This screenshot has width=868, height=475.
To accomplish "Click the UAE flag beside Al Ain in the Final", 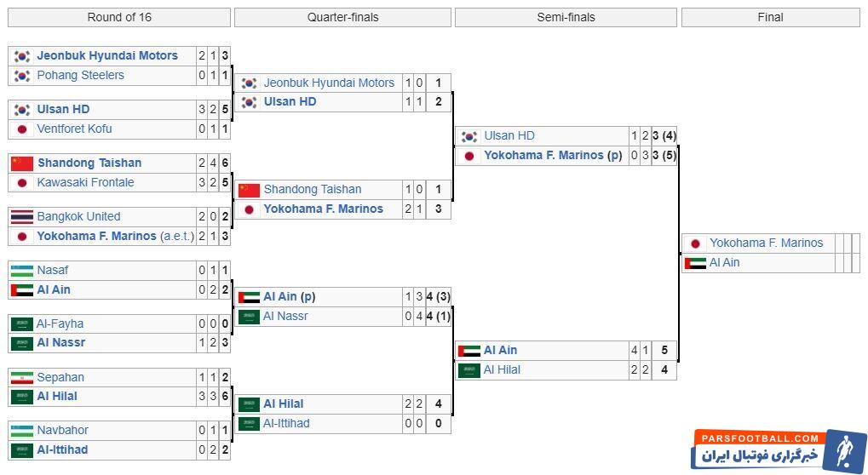I will coord(695,263).
